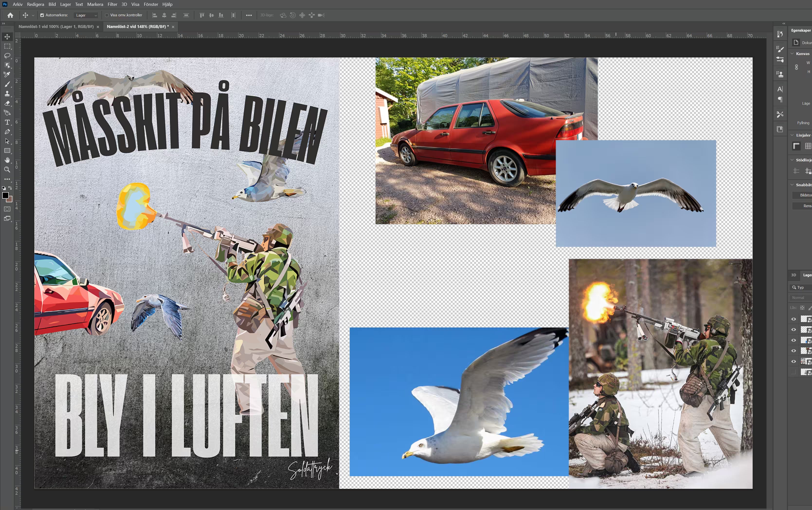The image size is (812, 510).
Task: Toggle the Automarkera checkbox
Action: tap(42, 15)
